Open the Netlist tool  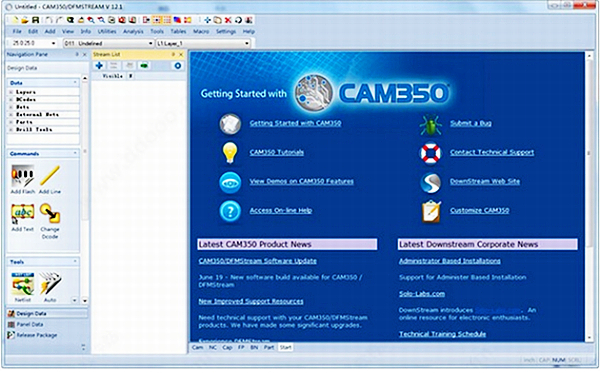[x=23, y=287]
